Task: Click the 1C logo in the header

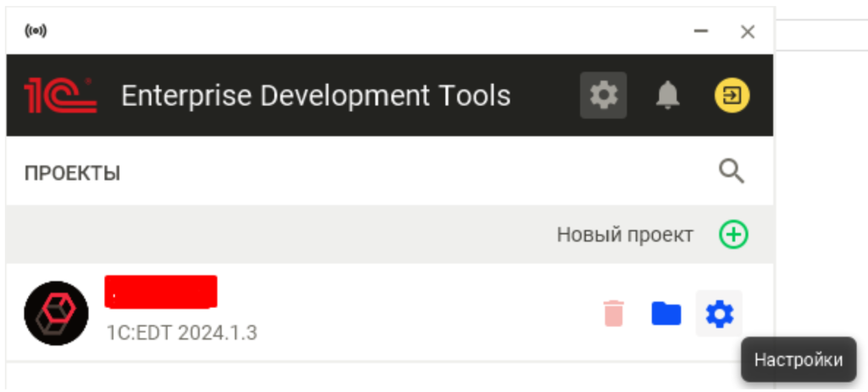Action: pos(60,95)
